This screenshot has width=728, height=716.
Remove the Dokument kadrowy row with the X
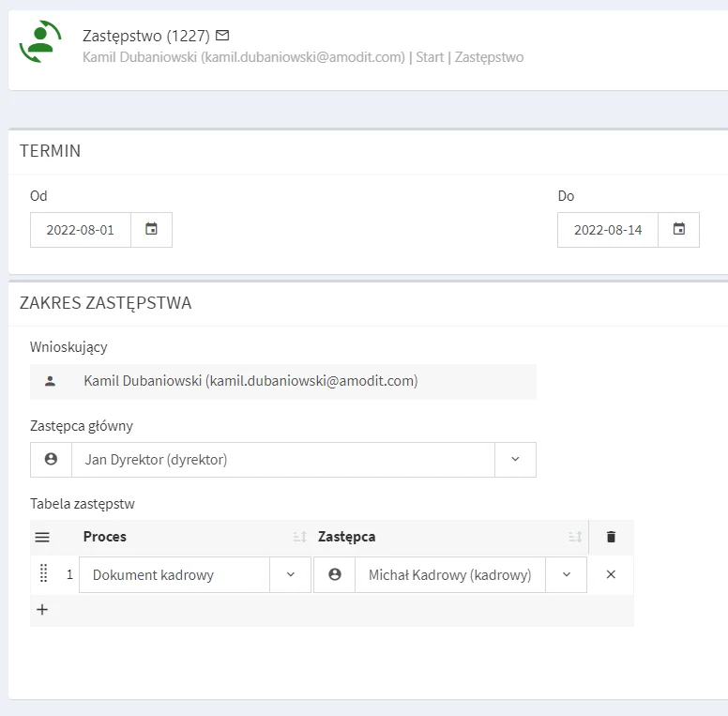[x=611, y=574]
